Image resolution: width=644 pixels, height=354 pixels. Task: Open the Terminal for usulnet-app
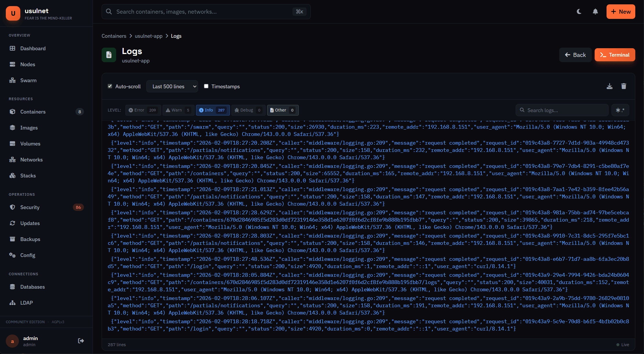click(615, 55)
